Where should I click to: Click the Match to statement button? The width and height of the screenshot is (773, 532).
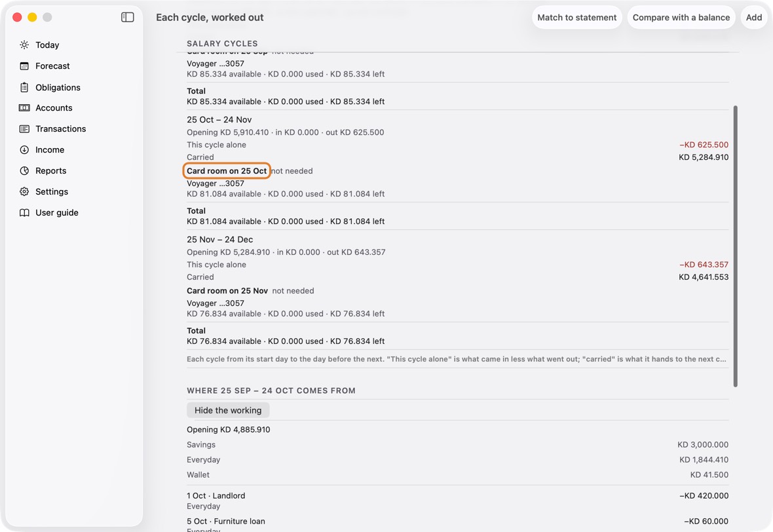(x=576, y=17)
